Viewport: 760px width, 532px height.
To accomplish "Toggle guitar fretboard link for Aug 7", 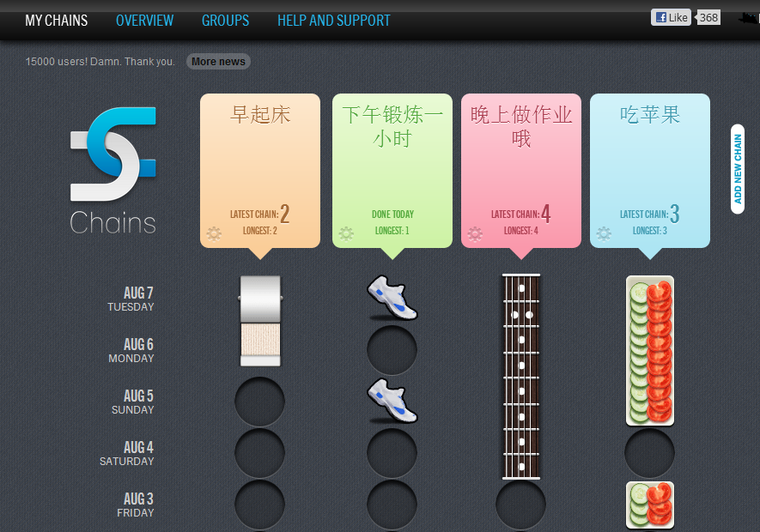I will 521,299.
